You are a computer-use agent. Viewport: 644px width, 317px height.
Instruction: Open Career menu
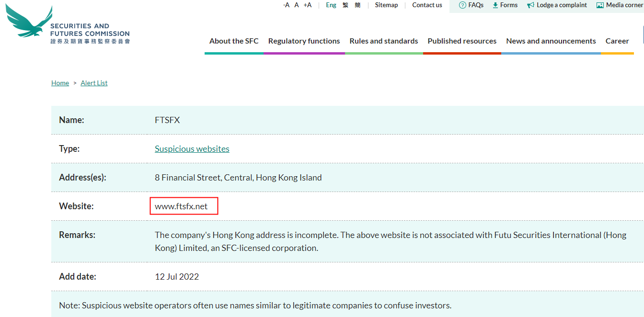(617, 41)
